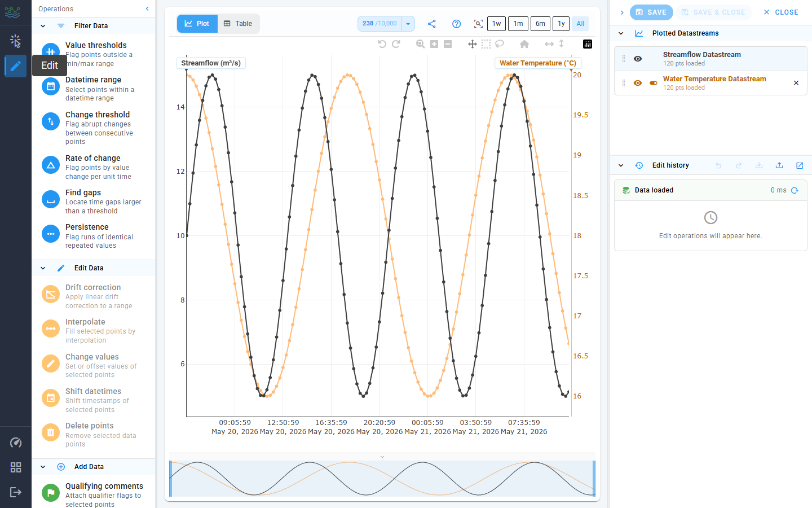Open the Find gaps filter icon
This screenshot has width=812, height=508.
pyautogui.click(x=51, y=199)
